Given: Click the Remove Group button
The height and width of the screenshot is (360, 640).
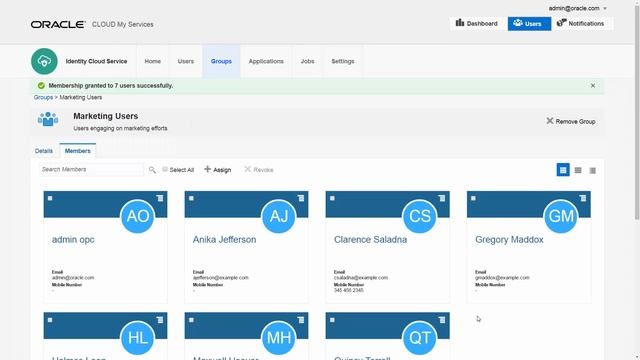Looking at the screenshot, I should click(x=571, y=121).
